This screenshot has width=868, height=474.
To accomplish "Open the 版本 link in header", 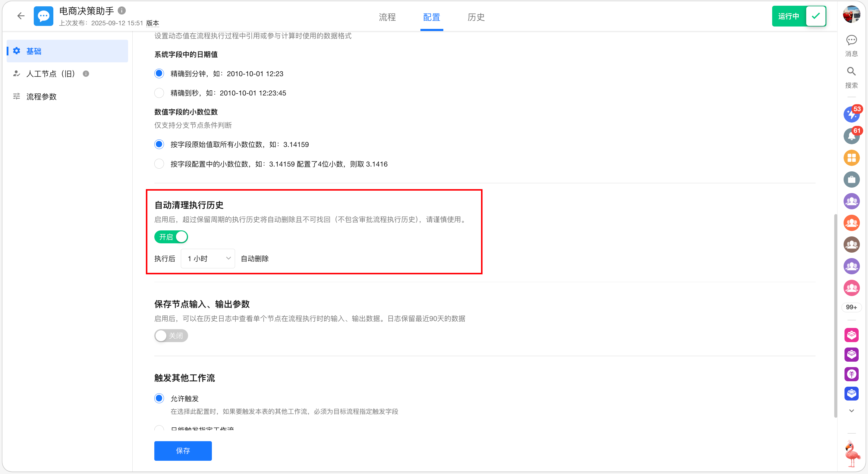I will (152, 23).
